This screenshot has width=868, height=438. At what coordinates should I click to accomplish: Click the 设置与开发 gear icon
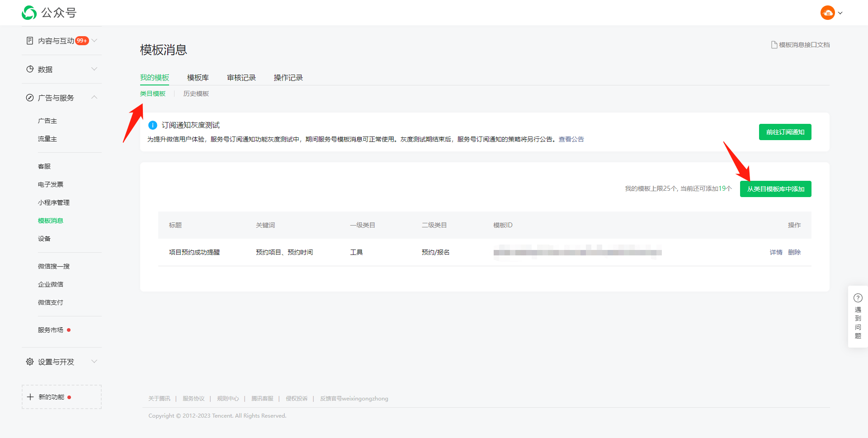(x=30, y=362)
